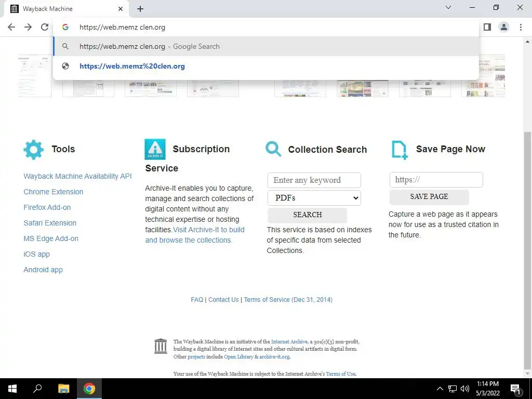This screenshot has height=399, width=532.
Task: Click the Chrome taskbar icon
Action: pos(89,389)
